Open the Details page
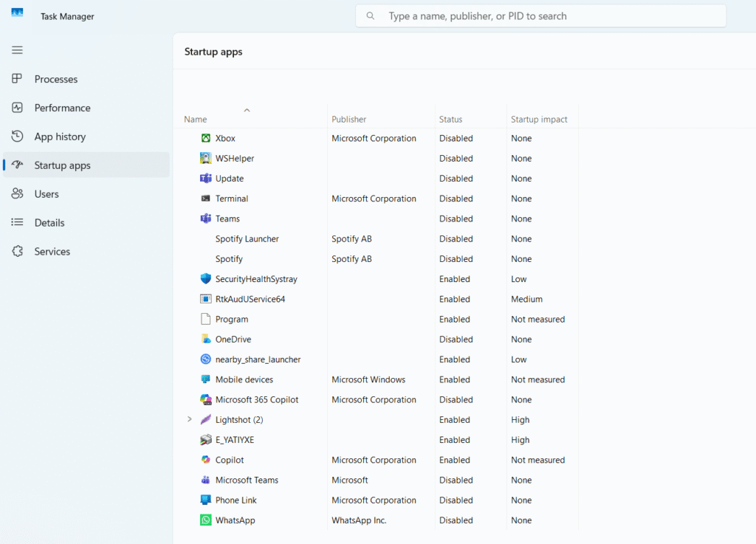Screen dimensions: 756x544 [x=86, y=223]
